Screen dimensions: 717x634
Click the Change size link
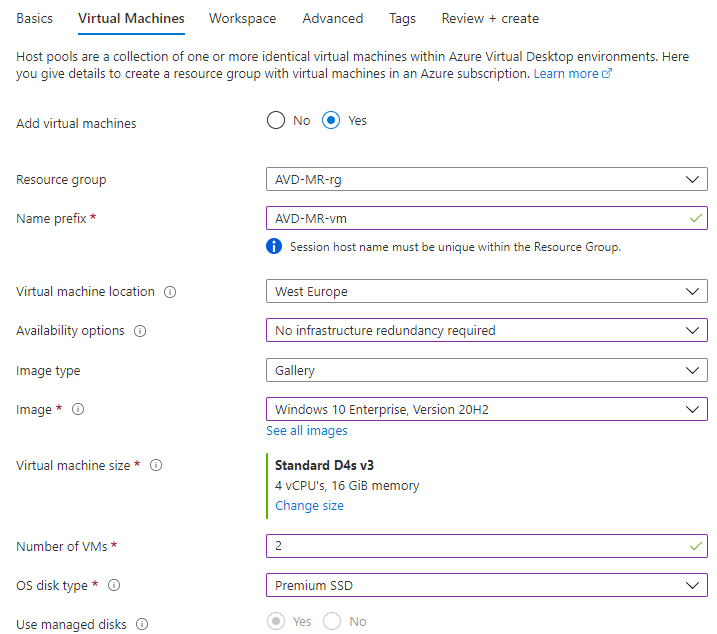tap(309, 505)
